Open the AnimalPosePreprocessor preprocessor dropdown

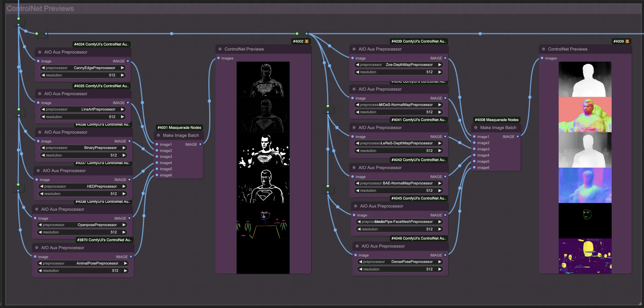pos(83,263)
